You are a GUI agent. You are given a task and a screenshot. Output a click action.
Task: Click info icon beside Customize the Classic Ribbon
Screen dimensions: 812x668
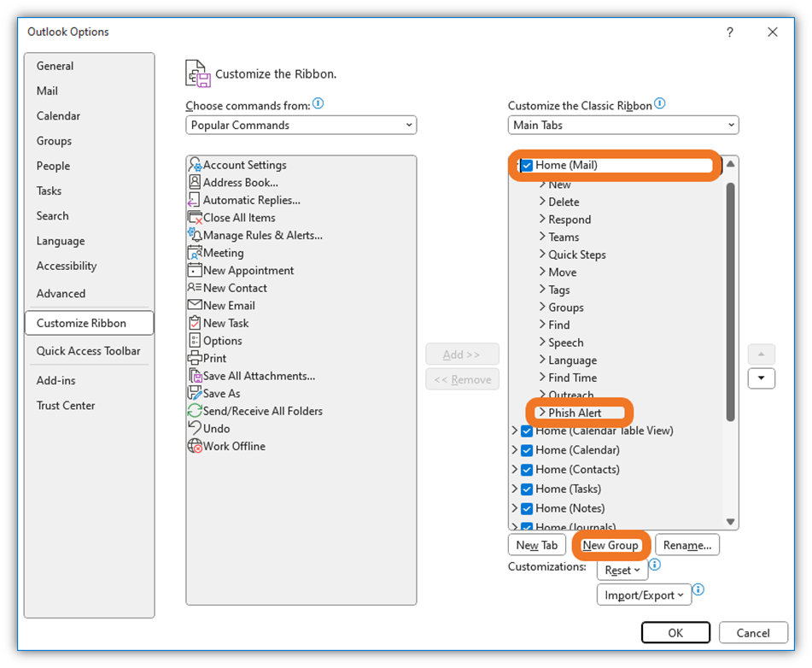point(659,103)
